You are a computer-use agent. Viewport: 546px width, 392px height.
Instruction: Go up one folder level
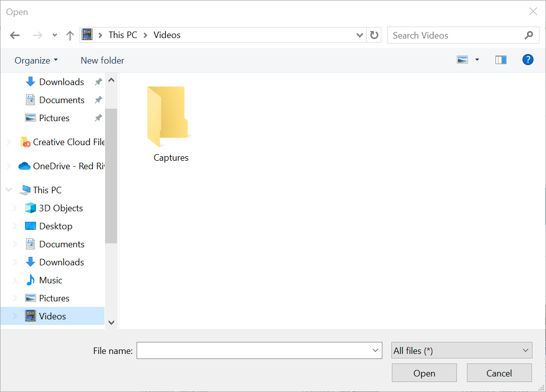tap(70, 35)
